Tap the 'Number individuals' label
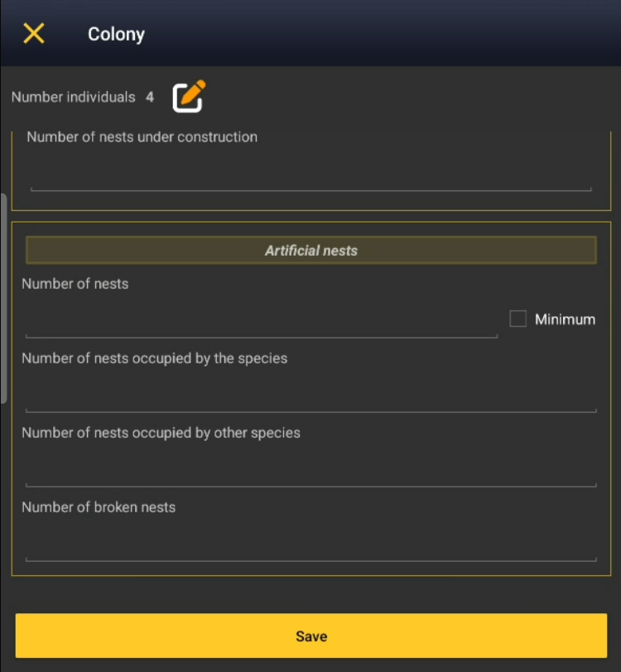Viewport: 621px width, 672px height. click(74, 97)
